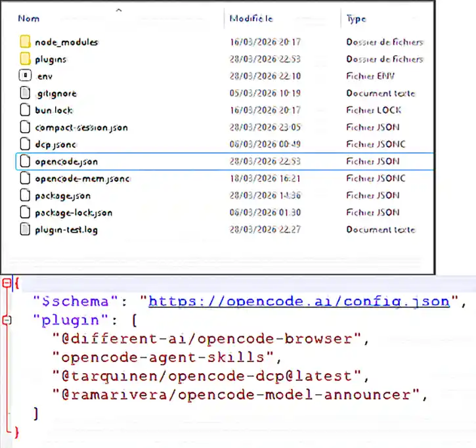The width and height of the screenshot is (476, 448).
Task: Click the closing bracket of plugin array
Action: coord(36,413)
